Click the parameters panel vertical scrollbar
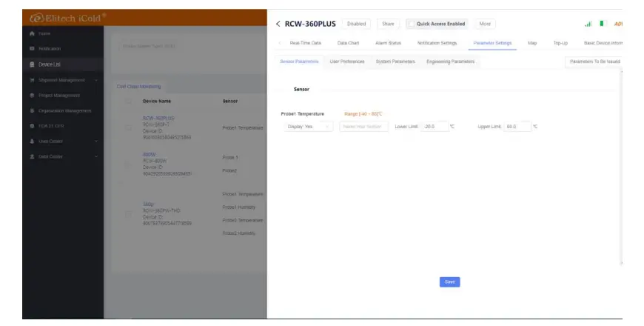The image size is (644, 326). tap(620, 167)
